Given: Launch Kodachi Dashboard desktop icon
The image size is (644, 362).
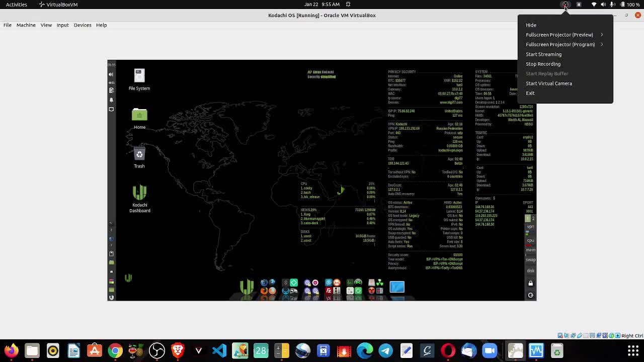Looking at the screenshot, I should [139, 199].
